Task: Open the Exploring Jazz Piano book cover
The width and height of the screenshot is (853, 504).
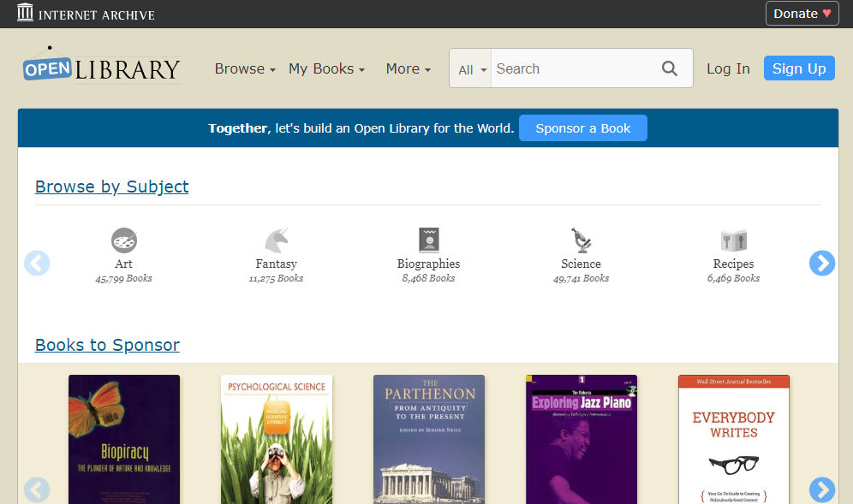Action: [x=582, y=439]
